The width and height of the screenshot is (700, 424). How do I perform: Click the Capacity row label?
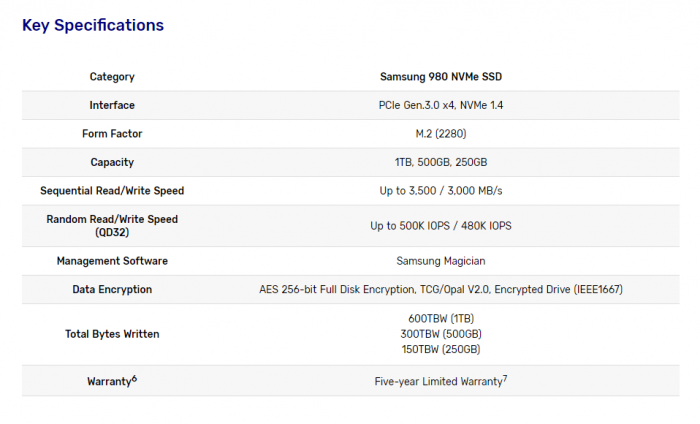(x=112, y=162)
